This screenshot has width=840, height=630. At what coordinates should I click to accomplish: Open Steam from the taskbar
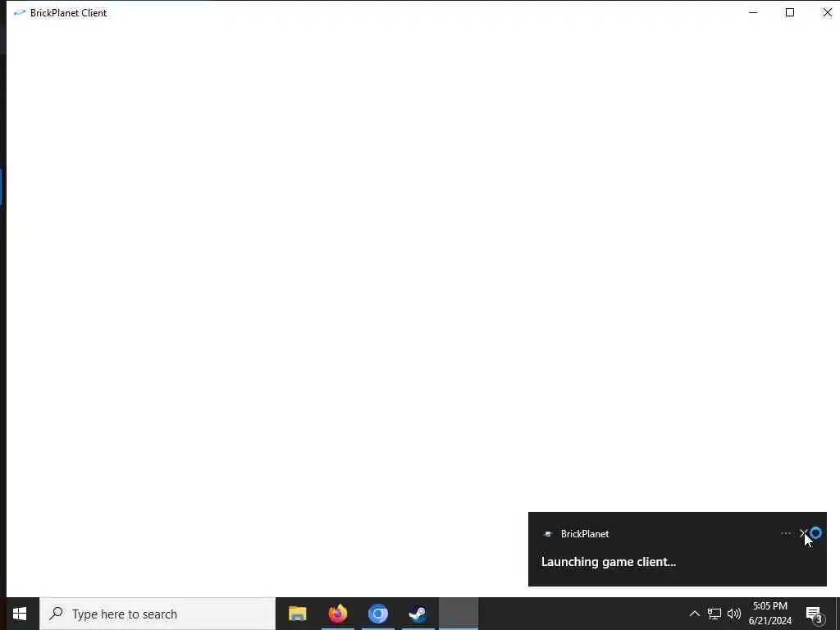[x=418, y=614]
